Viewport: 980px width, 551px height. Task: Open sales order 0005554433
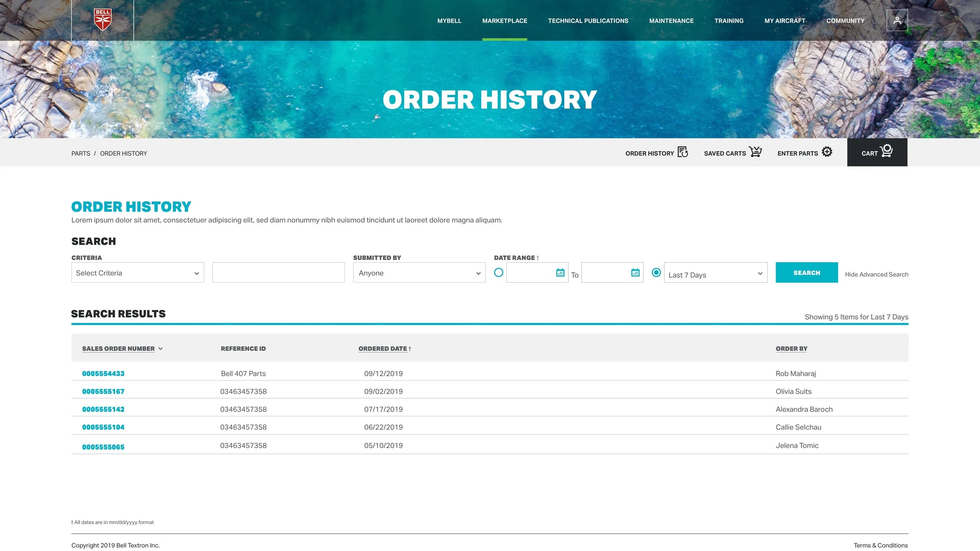pos(103,373)
